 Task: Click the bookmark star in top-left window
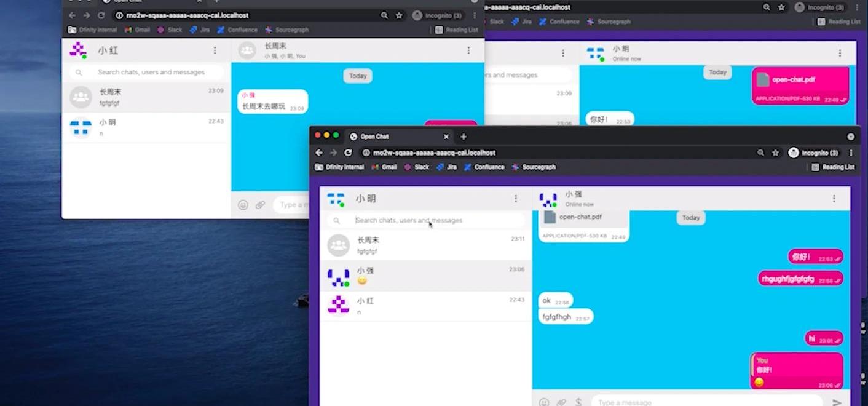coord(399,15)
